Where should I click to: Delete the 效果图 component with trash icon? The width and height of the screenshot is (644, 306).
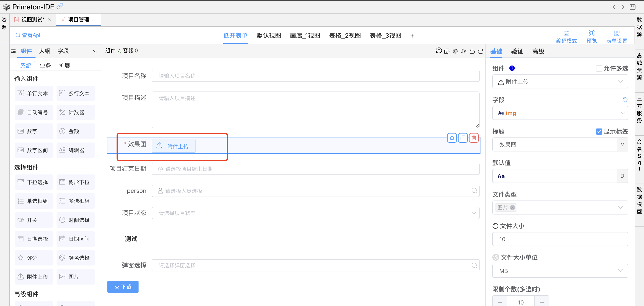pos(474,138)
